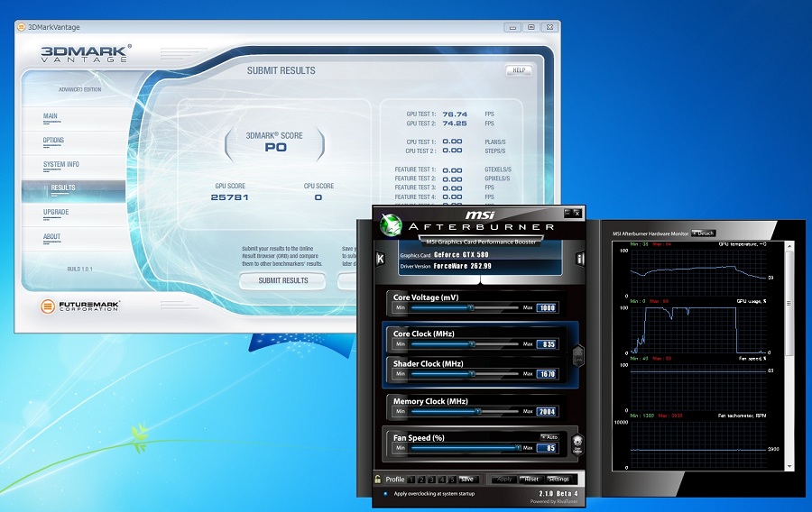Click the Core Voltage value field 1000
The image size is (812, 512).
point(547,307)
